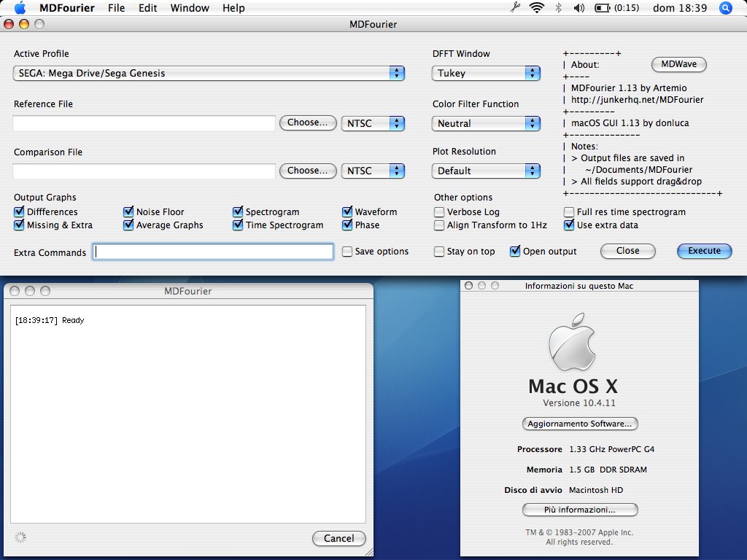Click the [18:39:17] Ready log line
The image size is (747, 560).
[x=50, y=321]
